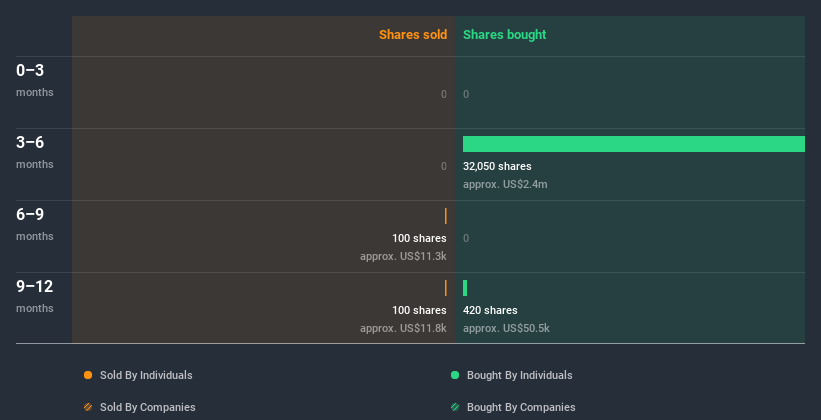Click the 100 shares value in 9–12 months
Screen dimensions: 821x420
[419, 311]
